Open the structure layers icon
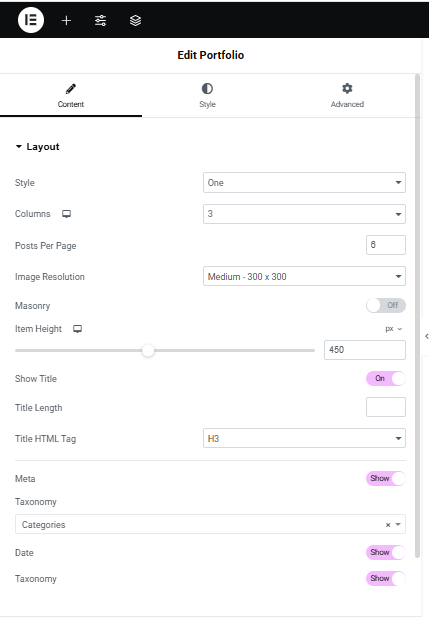 (x=135, y=20)
